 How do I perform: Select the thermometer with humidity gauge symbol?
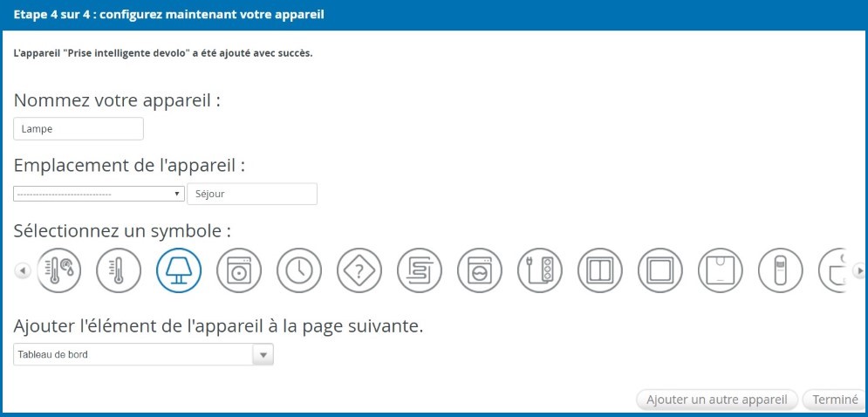58,270
